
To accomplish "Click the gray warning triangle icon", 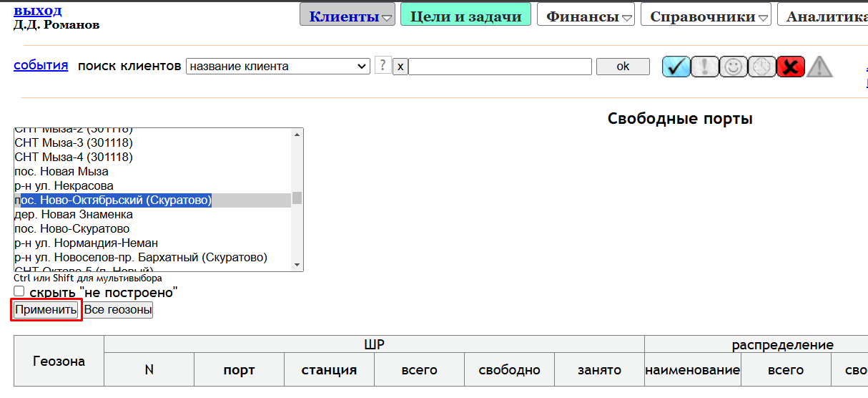I will coord(820,67).
